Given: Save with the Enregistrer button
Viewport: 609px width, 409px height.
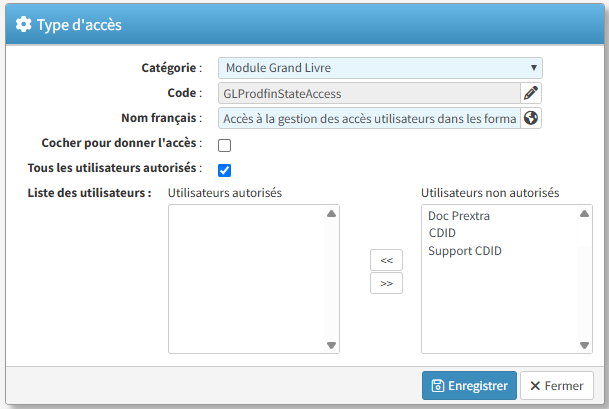Looking at the screenshot, I should (469, 386).
